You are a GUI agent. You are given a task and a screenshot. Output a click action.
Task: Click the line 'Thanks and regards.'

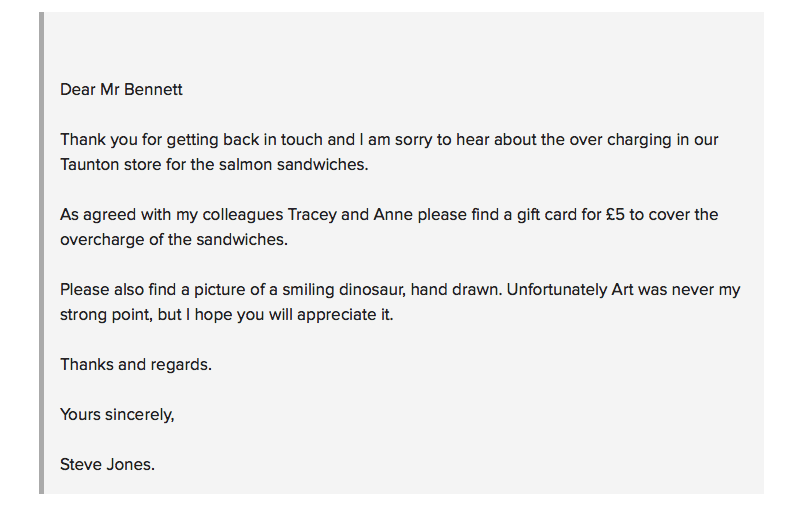136,364
